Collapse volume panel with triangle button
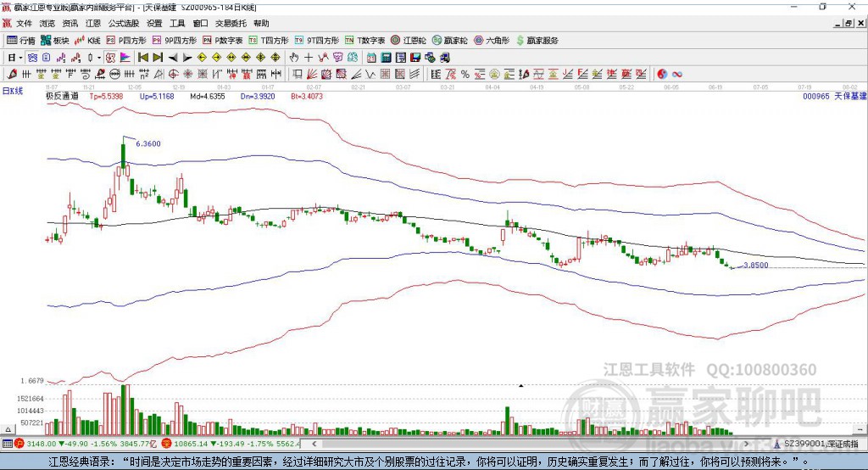Image resolution: width=868 pixels, height=470 pixels. 8,429
